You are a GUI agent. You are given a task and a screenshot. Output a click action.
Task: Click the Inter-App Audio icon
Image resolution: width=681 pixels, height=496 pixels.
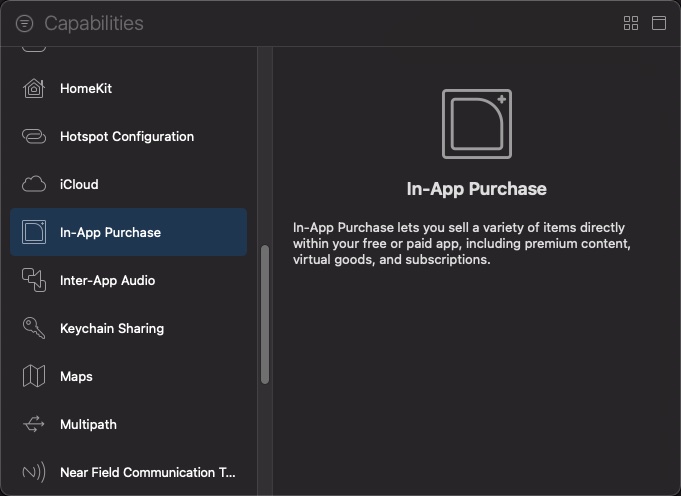pos(34,280)
